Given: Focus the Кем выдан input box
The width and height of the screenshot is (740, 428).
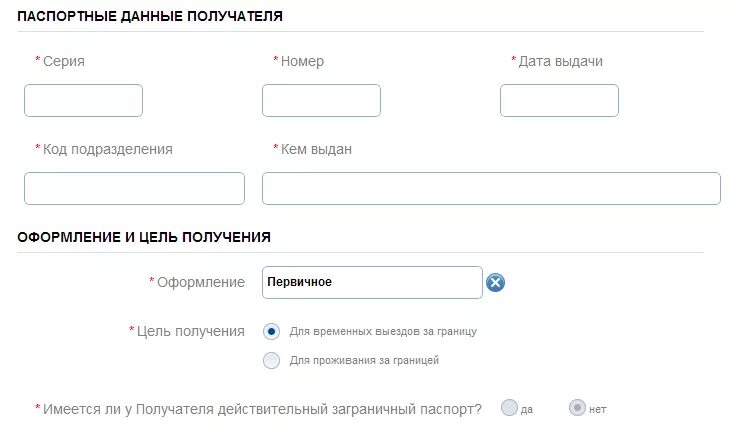Looking at the screenshot, I should [x=491, y=188].
